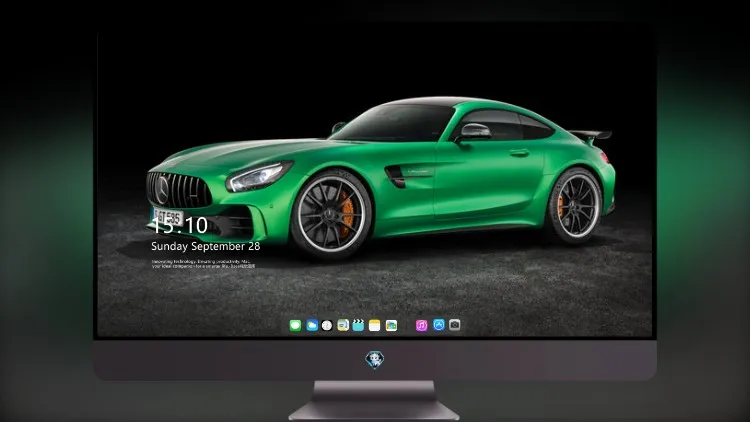Open the clapperboard video app in the dock
Viewport: 750px width, 422px height.
[358, 325]
